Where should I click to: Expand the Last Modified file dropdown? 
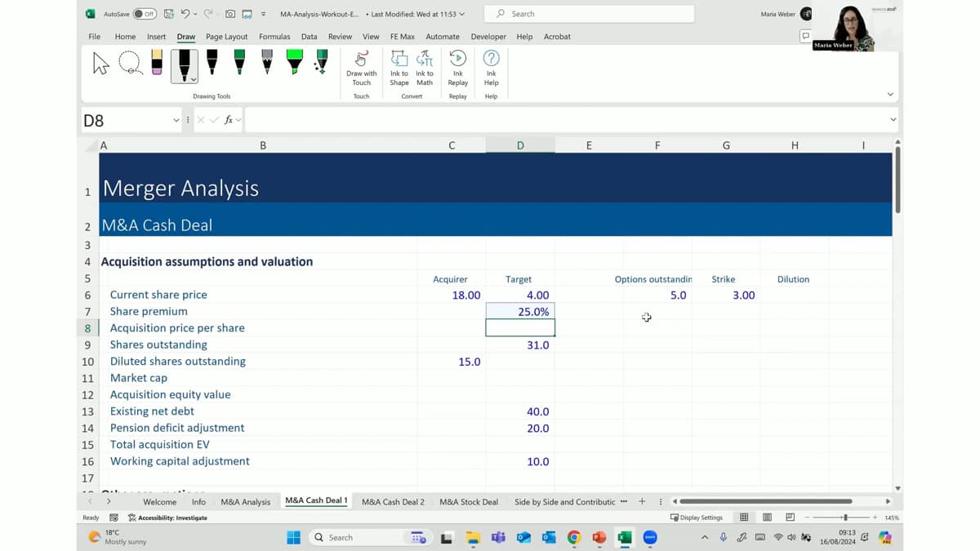coord(462,14)
